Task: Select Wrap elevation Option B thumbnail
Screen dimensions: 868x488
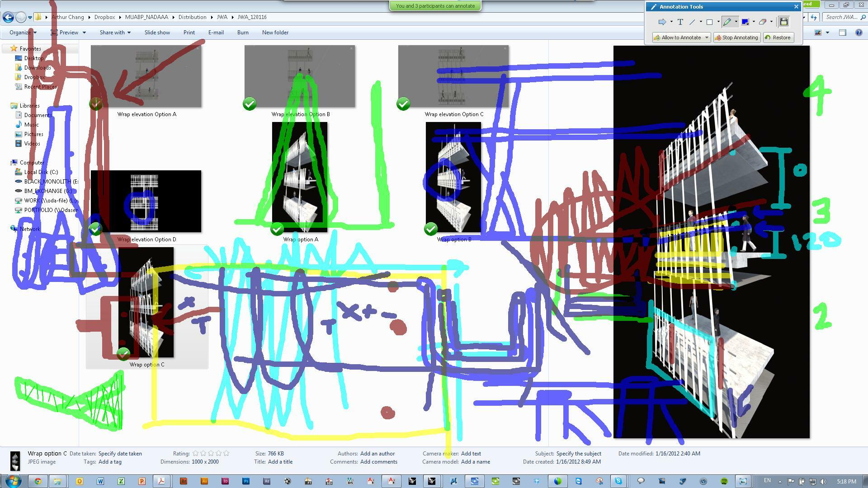Action: [300, 76]
